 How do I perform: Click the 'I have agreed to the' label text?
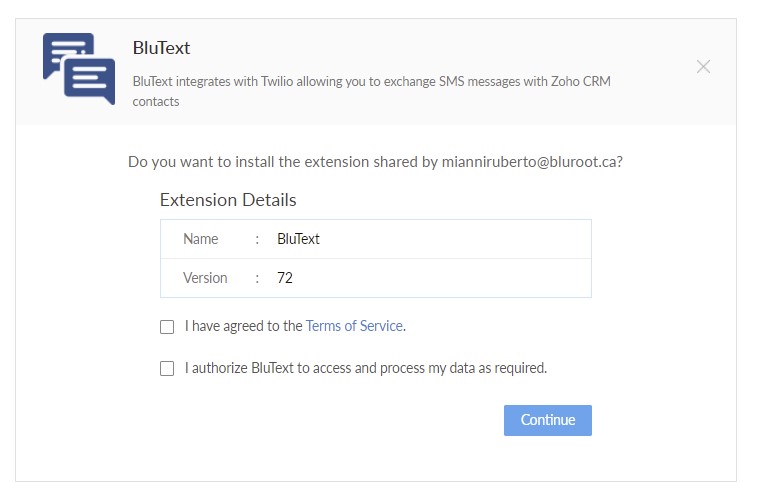click(x=243, y=326)
